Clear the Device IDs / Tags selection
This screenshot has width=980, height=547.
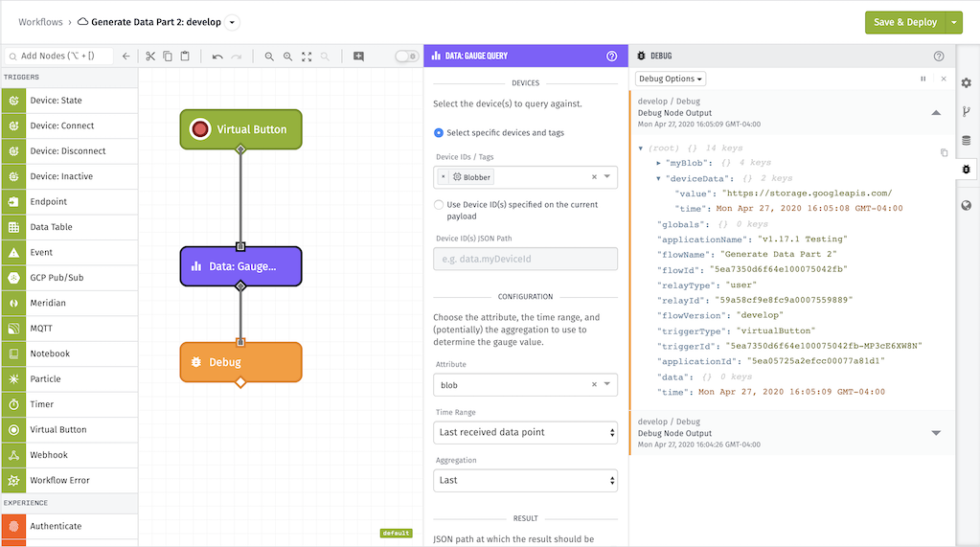(594, 177)
